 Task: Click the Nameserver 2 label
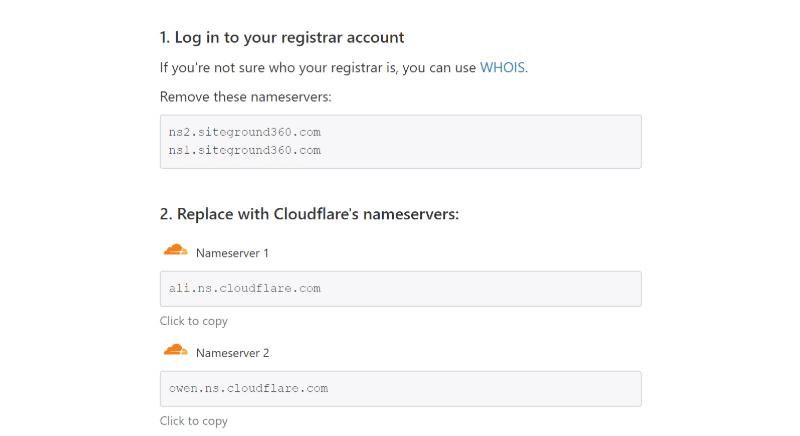point(232,353)
